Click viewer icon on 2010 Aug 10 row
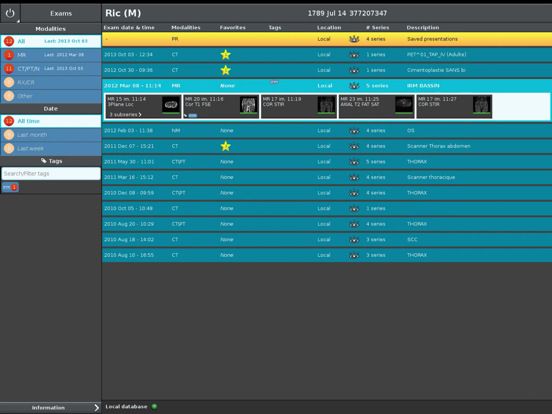 (x=354, y=255)
